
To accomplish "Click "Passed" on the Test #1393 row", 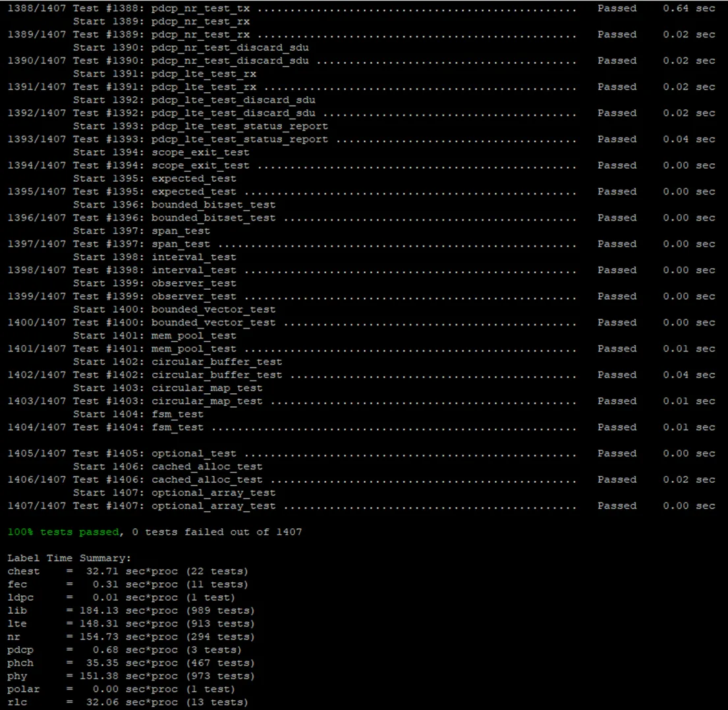I will [617, 139].
